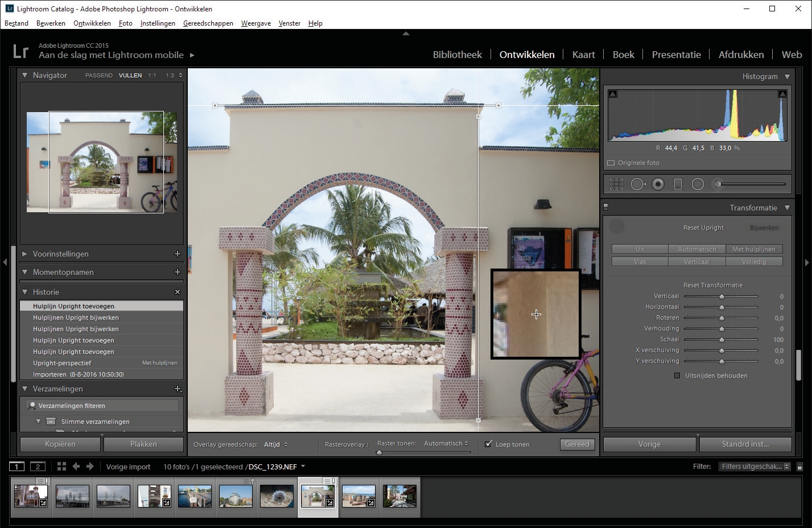Viewport: 812px width, 528px height.
Task: Collapse the Historie panel
Action: pos(24,291)
